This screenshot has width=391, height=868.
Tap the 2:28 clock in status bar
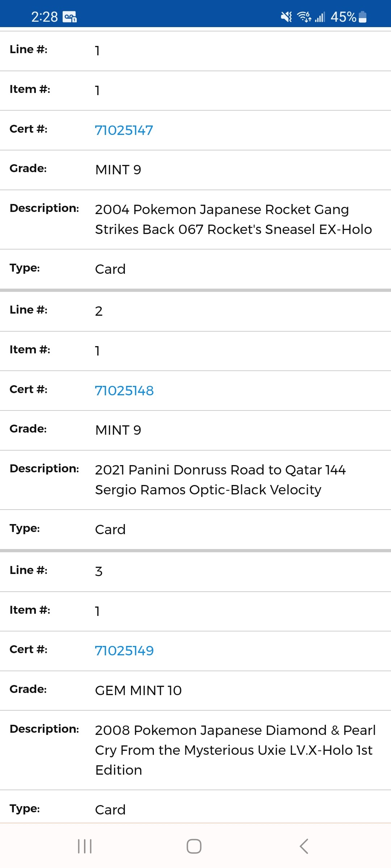click(x=44, y=17)
